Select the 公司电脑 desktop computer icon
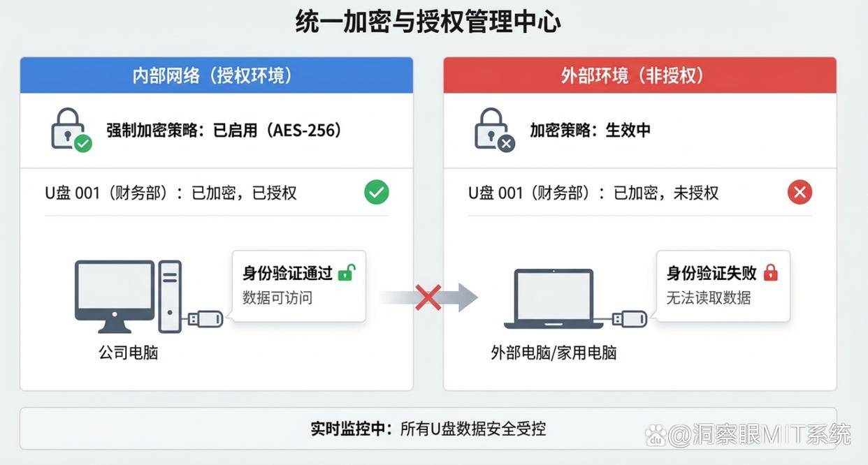 [x=128, y=297]
